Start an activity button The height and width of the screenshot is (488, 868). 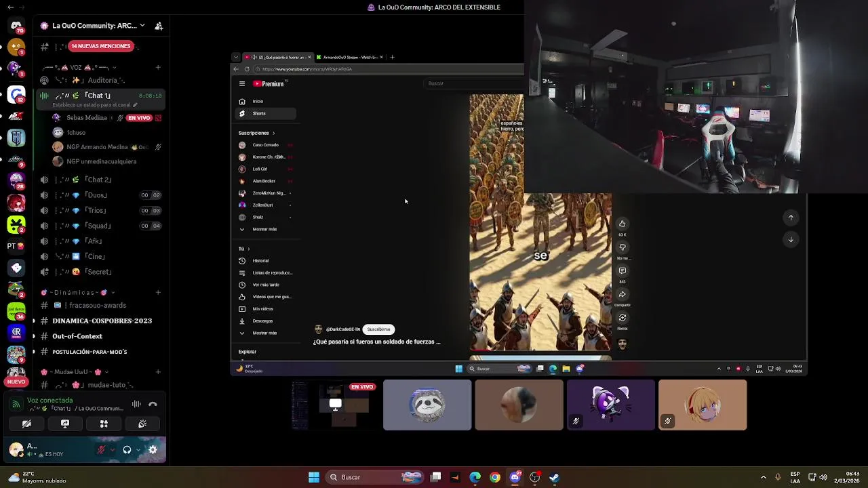[x=104, y=424]
